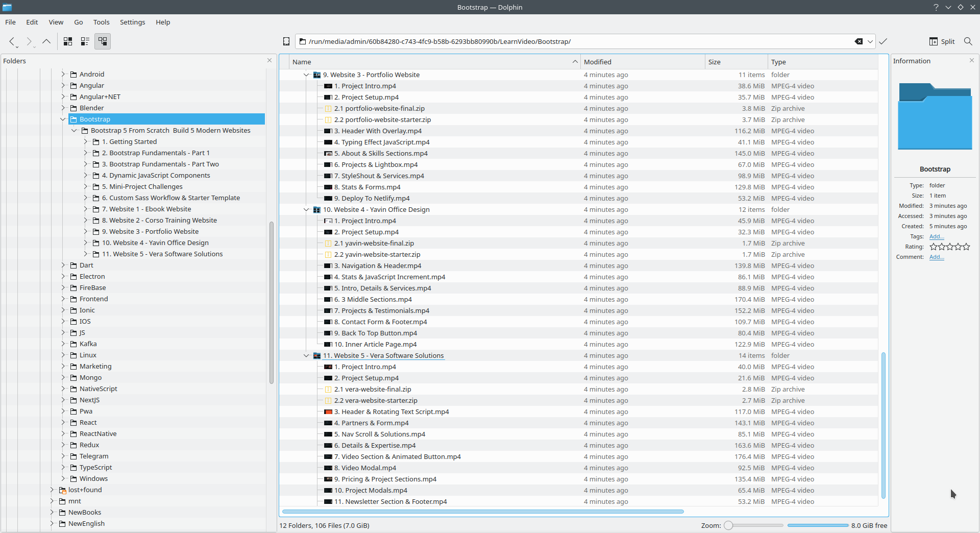
Task: Click the Kafka folder icon in Folders panel
Action: tap(73, 344)
